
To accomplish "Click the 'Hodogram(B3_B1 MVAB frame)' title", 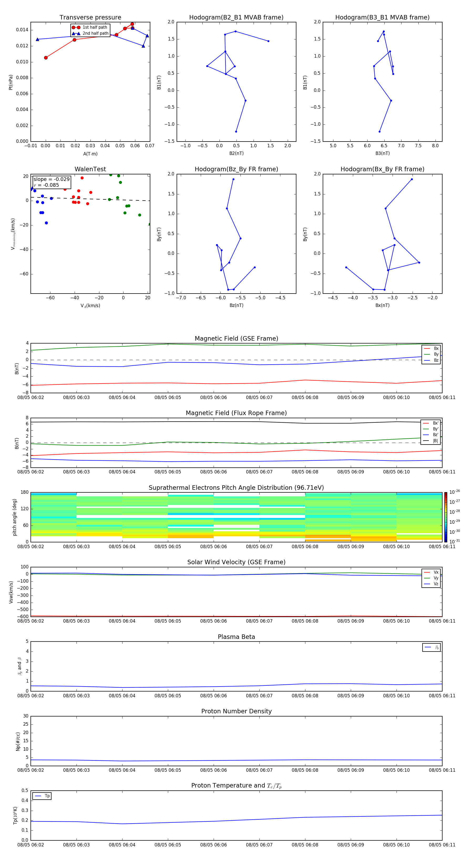I will 382,18.
